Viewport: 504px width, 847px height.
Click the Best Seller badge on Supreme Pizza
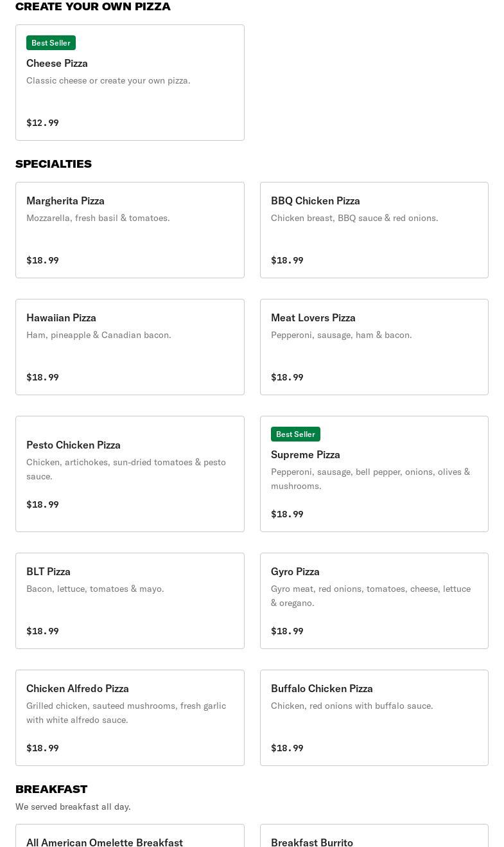pos(295,434)
